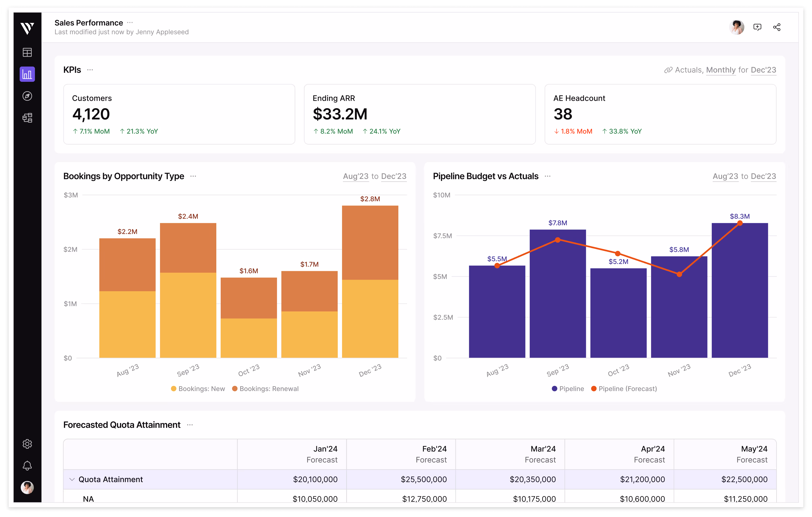Image resolution: width=812 pixels, height=517 pixels.
Task: Click the share icon in header
Action: tap(777, 27)
